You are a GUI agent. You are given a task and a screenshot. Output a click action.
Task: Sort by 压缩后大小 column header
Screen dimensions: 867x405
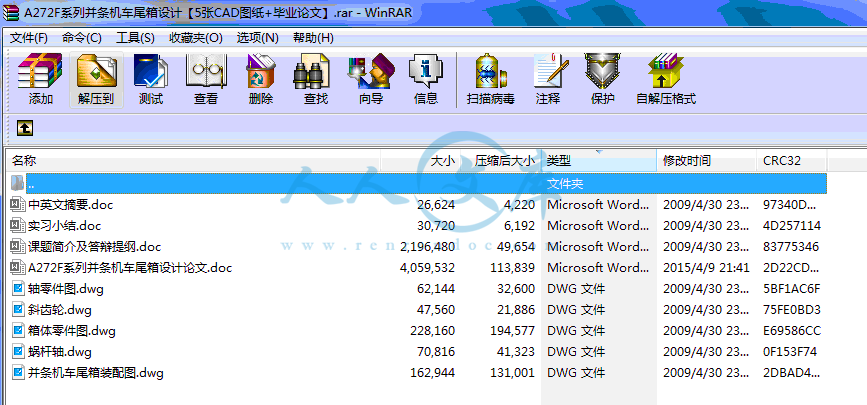click(501, 161)
